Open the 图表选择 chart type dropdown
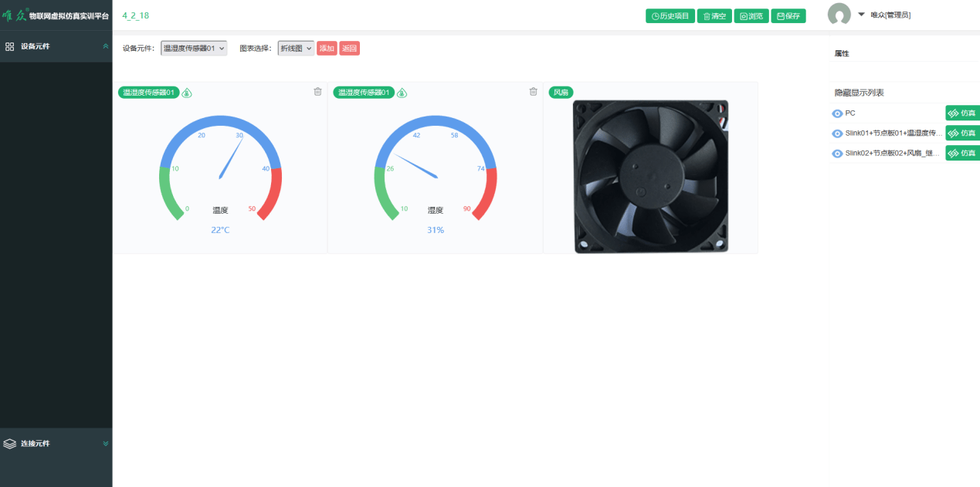Screen dimensions: 980x487 coord(296,49)
